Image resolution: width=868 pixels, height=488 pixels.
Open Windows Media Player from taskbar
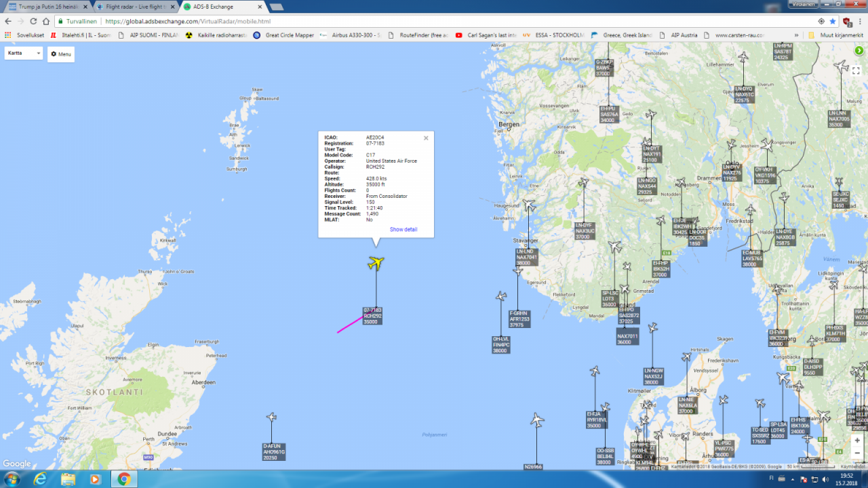(x=96, y=479)
